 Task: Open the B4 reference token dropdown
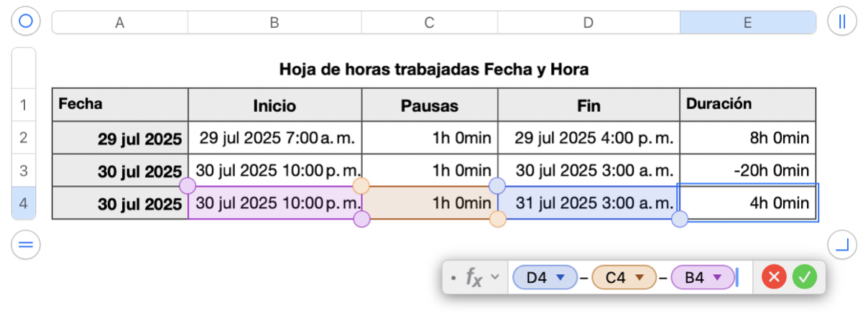pos(716,277)
